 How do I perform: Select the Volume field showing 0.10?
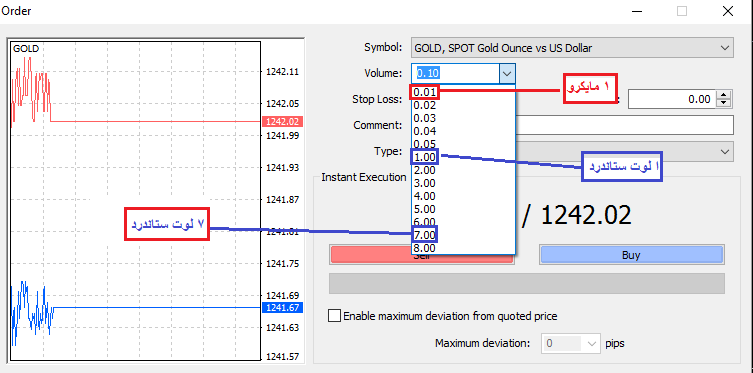[x=456, y=73]
